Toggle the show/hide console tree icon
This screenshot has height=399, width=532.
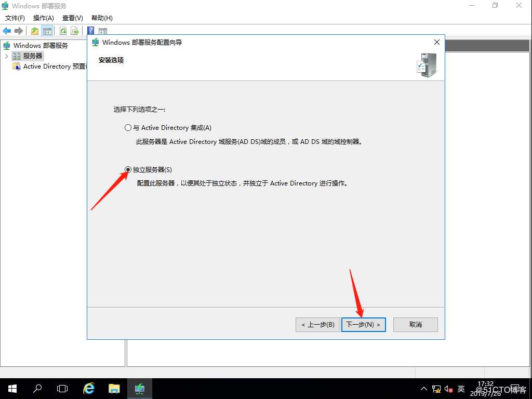(47, 31)
